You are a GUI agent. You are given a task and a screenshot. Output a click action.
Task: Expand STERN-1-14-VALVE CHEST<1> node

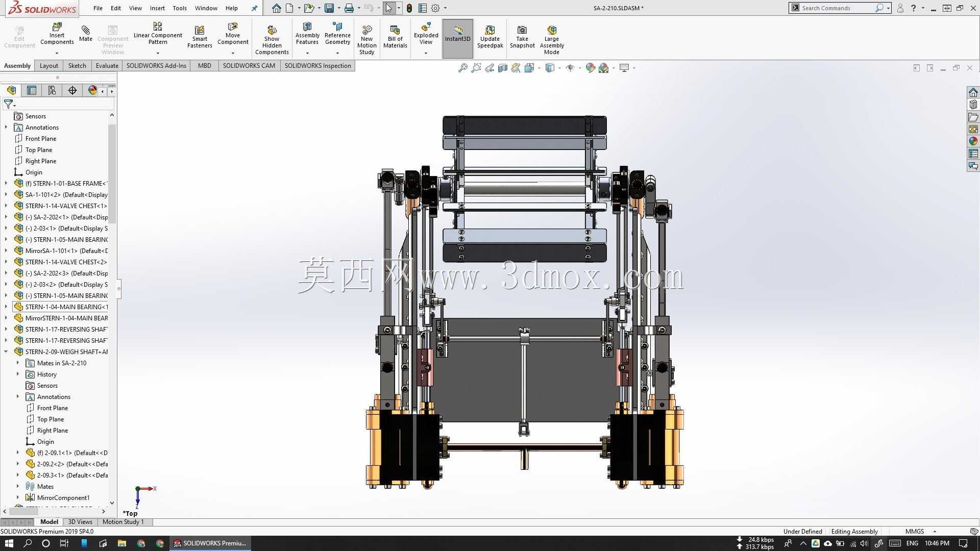[6, 206]
